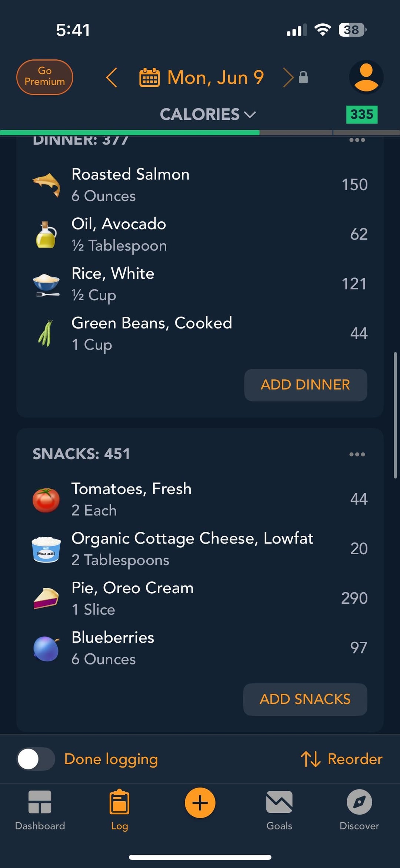Tap the Roasted Salmon fish icon
The image size is (400, 868).
[x=46, y=185]
